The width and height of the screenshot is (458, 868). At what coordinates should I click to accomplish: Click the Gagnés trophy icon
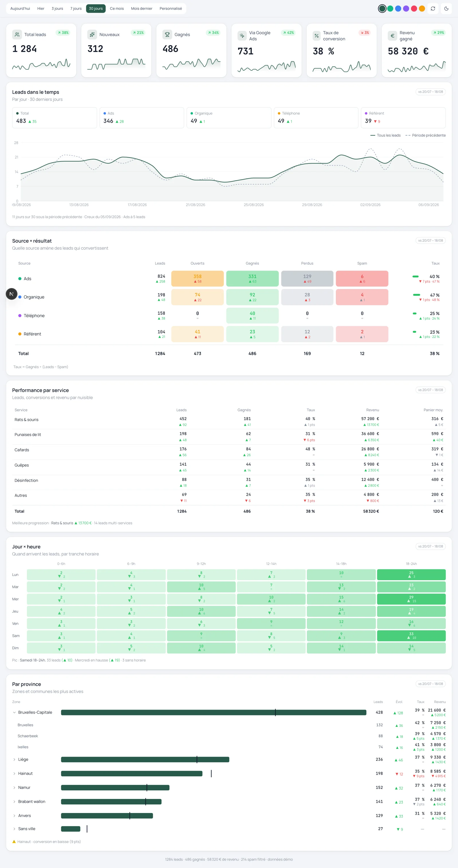click(x=167, y=34)
